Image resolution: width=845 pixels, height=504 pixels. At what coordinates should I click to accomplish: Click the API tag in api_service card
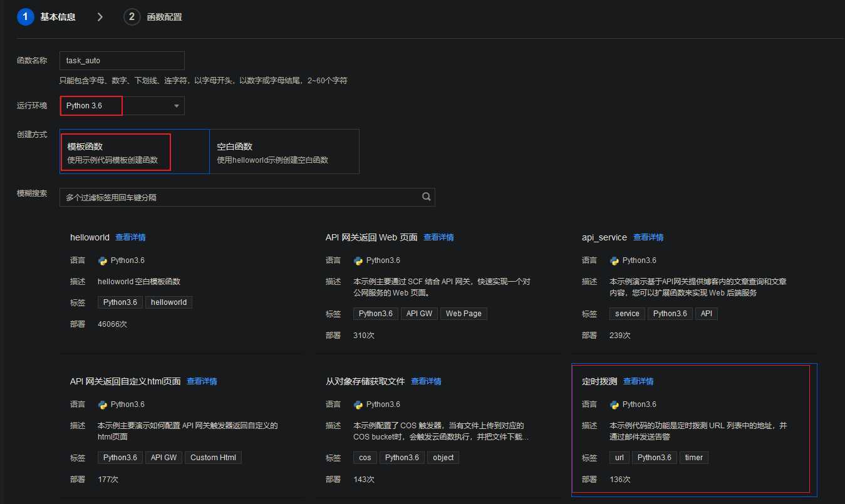(x=707, y=314)
